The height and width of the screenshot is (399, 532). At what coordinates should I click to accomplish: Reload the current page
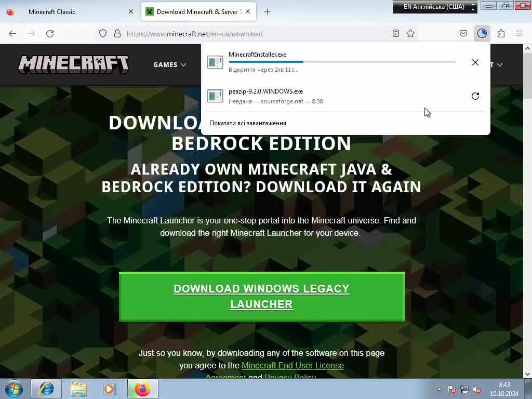tap(50, 34)
